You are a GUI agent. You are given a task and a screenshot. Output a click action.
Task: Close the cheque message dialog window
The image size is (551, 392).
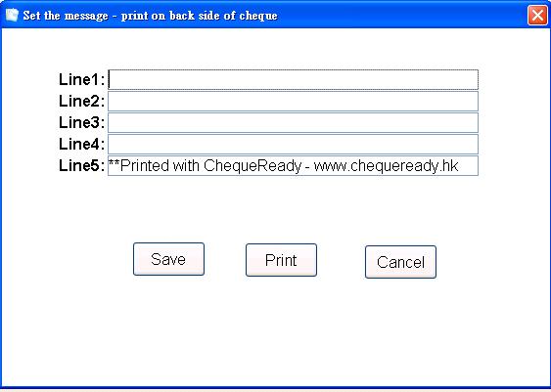[x=537, y=16]
